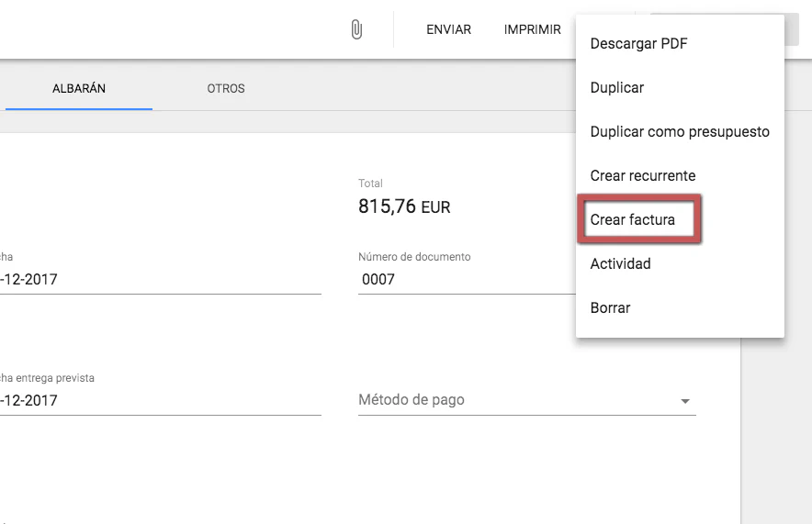Open the OTROS tab

tap(226, 89)
